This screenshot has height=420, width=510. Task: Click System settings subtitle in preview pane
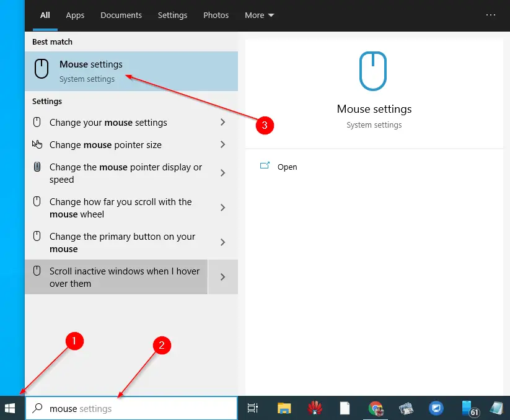click(x=374, y=125)
